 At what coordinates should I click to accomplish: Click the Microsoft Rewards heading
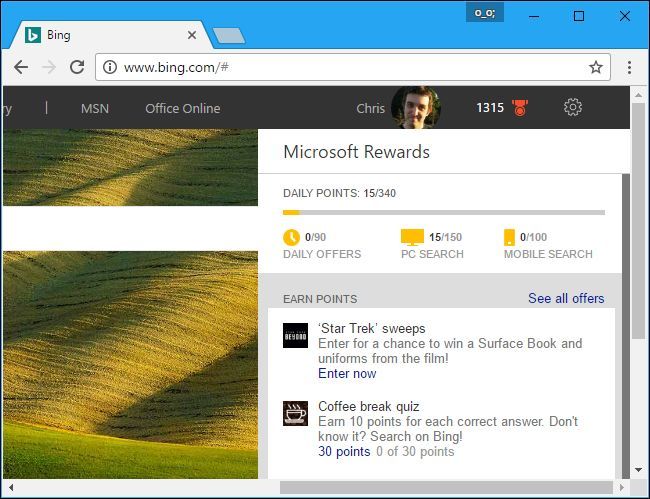(357, 152)
